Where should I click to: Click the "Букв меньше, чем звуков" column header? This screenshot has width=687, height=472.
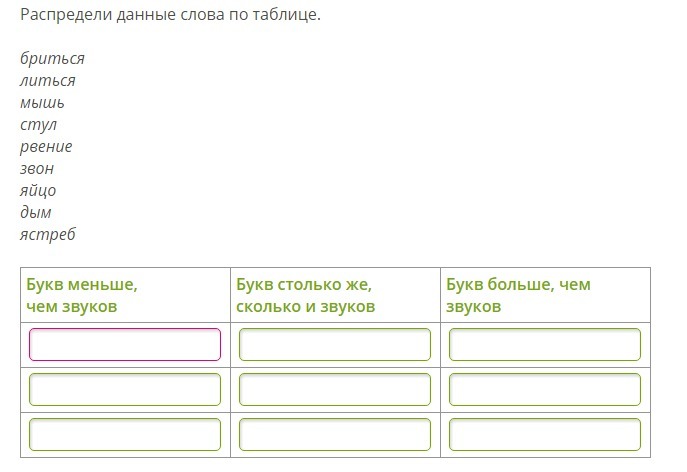click(x=82, y=295)
